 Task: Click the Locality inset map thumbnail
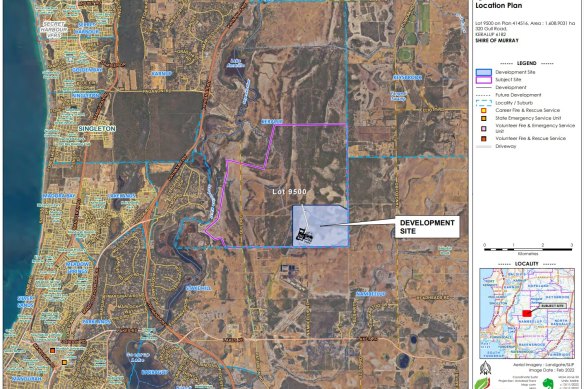(x=527, y=313)
